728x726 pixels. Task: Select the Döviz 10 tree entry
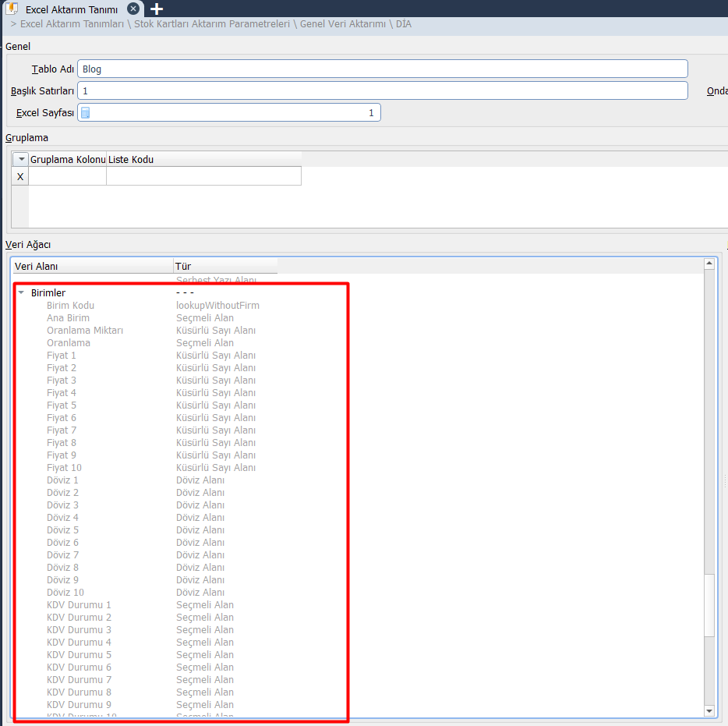pyautogui.click(x=65, y=593)
